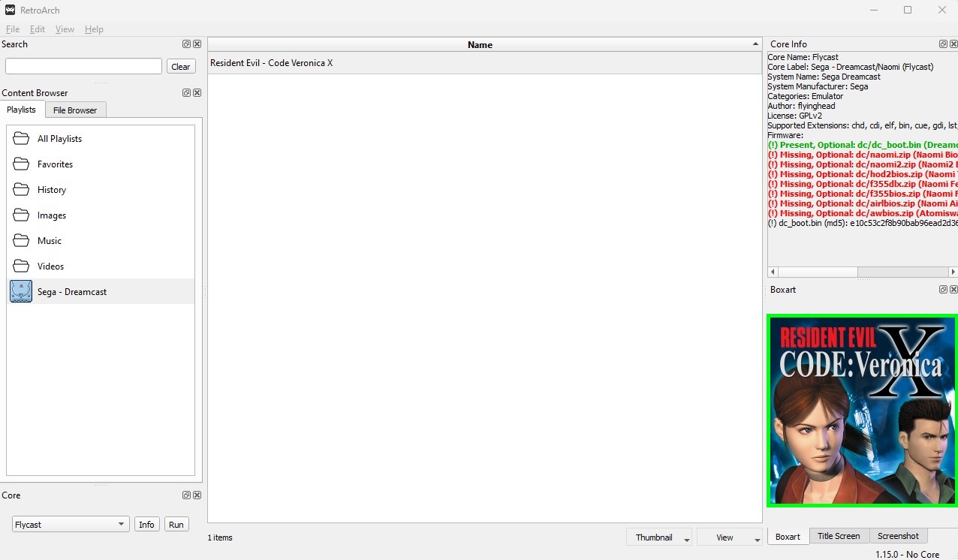Click the Core Name: Flycast line
This screenshot has width=958, height=560.
(803, 57)
